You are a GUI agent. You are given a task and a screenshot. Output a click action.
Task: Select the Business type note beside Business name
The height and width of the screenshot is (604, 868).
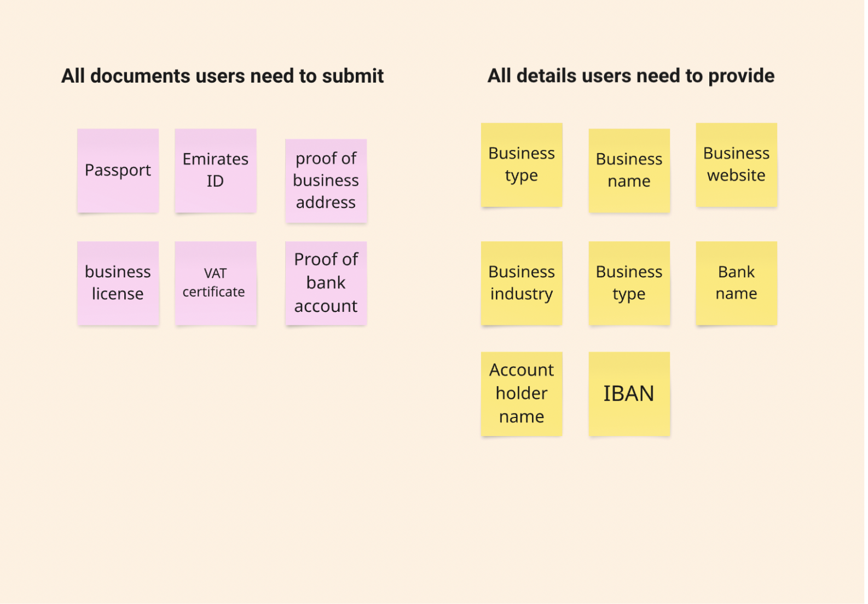(x=521, y=165)
